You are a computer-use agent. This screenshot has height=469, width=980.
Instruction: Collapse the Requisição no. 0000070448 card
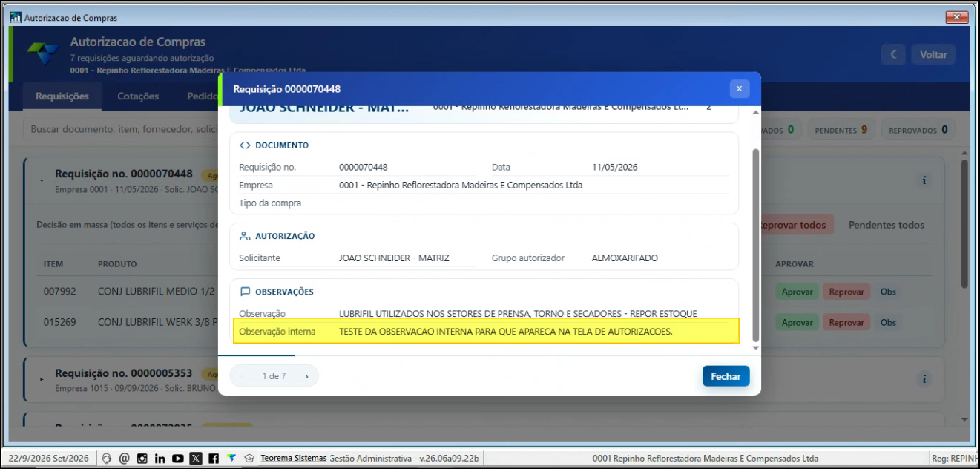coord(42,180)
